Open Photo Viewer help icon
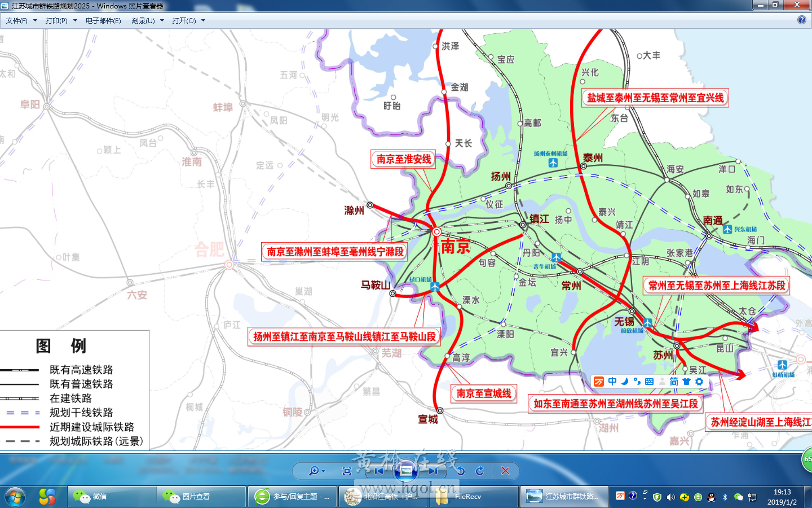The width and height of the screenshot is (812, 508). 802,20
